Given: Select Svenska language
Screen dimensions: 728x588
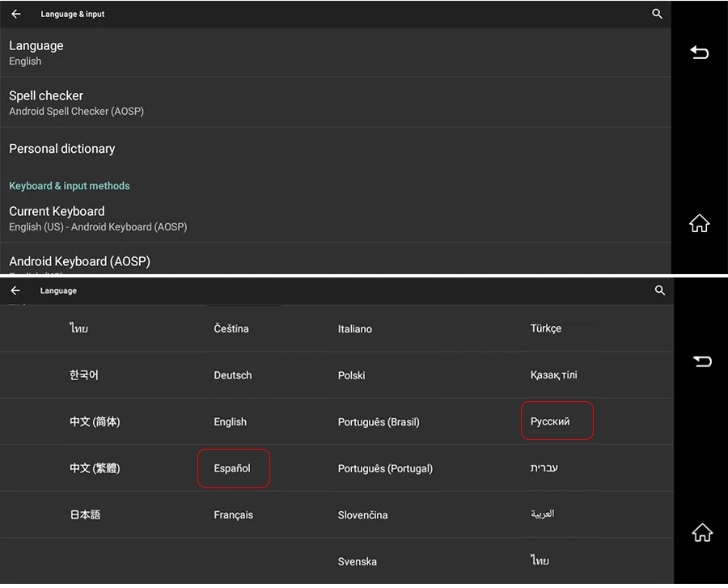Looking at the screenshot, I should (357, 561).
